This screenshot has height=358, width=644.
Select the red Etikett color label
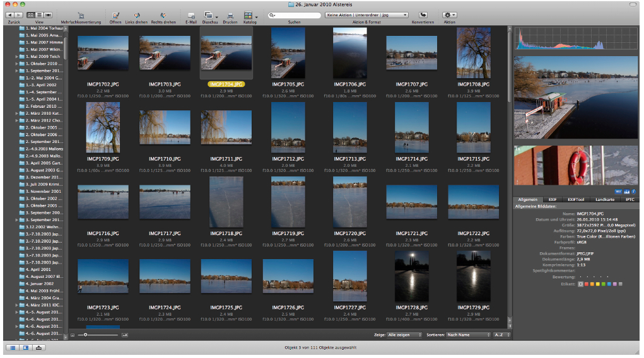[588, 284]
